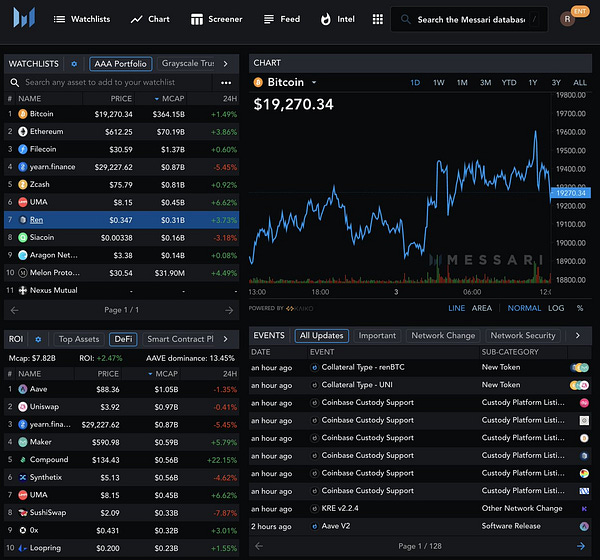Open the Ren asset link
Image resolution: width=600 pixels, height=560 pixels.
coord(36,220)
